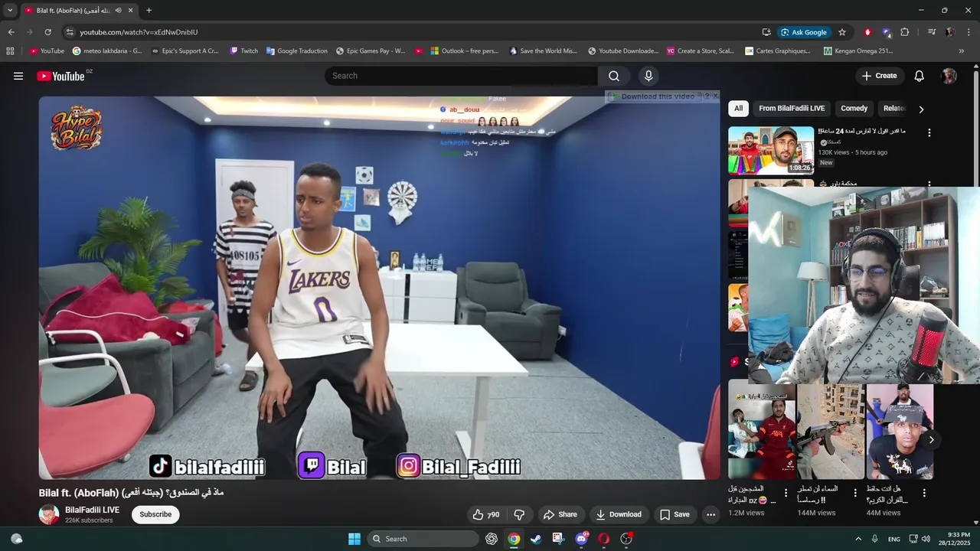Select the Comedy filter chip
The image size is (980, 551).
[x=854, y=109]
